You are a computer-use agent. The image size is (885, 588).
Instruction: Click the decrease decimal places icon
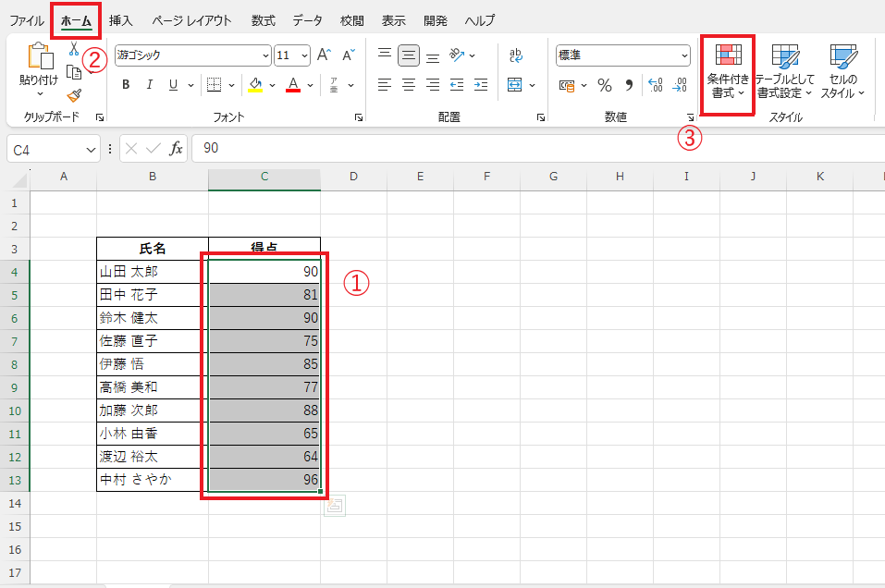tap(680, 85)
